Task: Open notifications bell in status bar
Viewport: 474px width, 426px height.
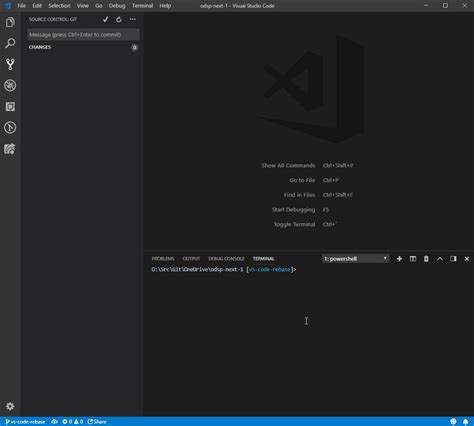Action: click(x=465, y=422)
